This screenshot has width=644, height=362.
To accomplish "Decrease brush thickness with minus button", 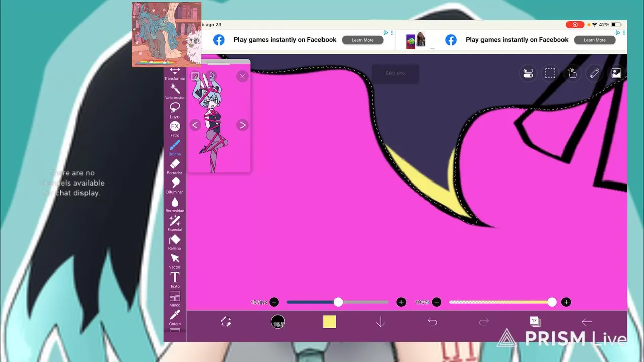I will point(274,302).
